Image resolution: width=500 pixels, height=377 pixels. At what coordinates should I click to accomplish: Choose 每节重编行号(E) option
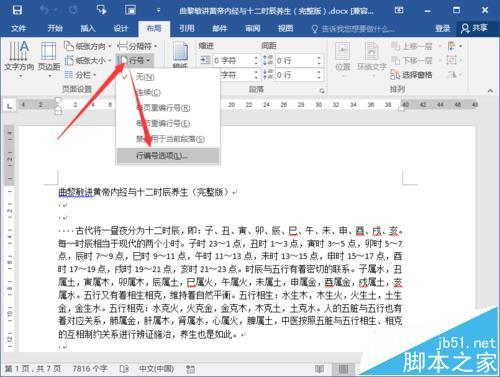pyautogui.click(x=168, y=124)
